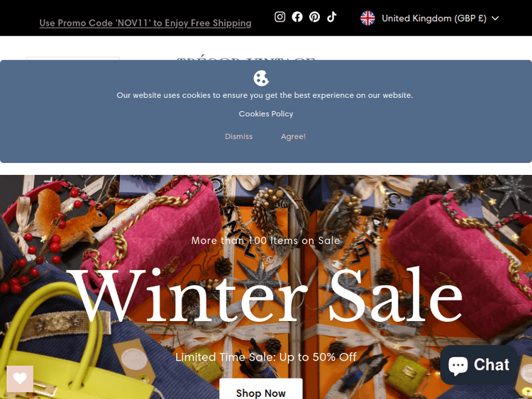The height and width of the screenshot is (399, 532).
Task: Select Agree! on cookie banner
Action: coord(293,136)
